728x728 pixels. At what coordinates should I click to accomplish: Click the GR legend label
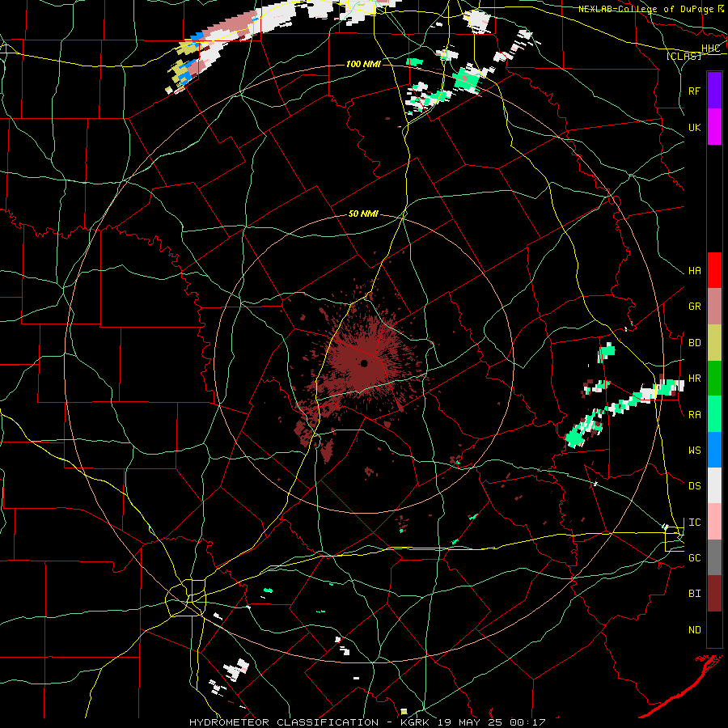694,307
